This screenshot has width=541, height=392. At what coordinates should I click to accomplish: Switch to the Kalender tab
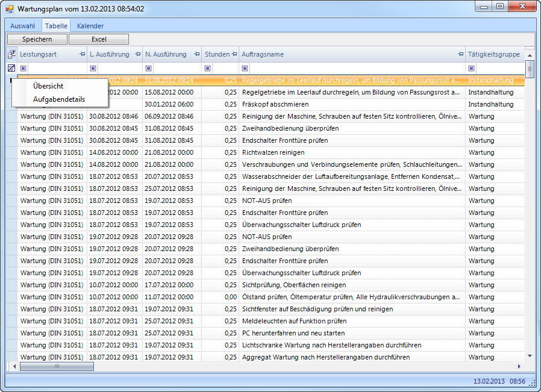(90, 26)
